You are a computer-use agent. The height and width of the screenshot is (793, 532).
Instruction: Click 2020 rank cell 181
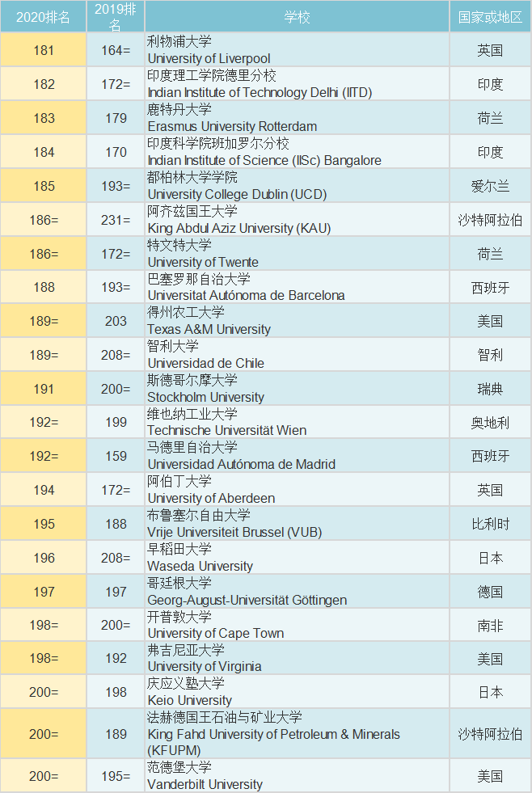(x=44, y=50)
